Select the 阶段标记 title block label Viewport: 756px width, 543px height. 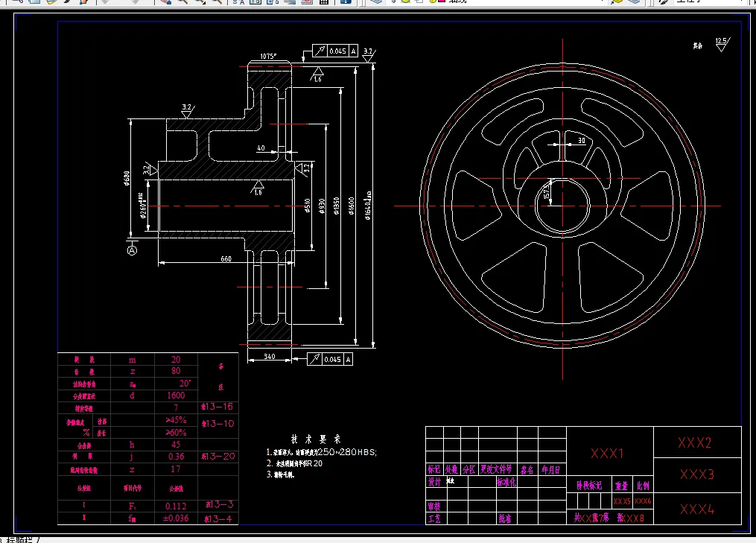coord(590,486)
